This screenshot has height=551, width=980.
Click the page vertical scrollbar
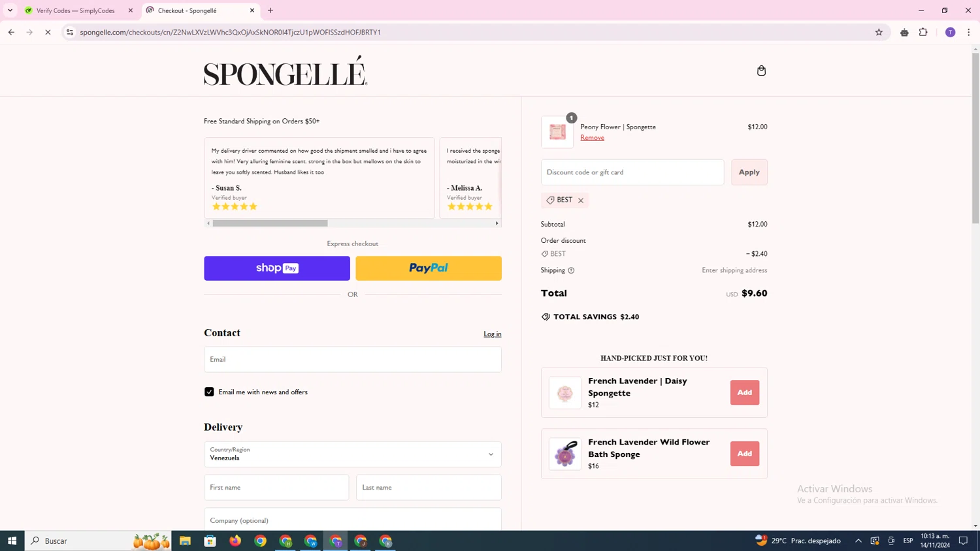tap(975, 139)
